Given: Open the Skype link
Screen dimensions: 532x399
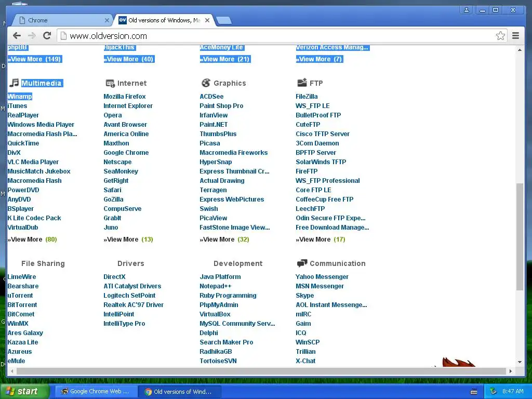Looking at the screenshot, I should (x=304, y=296).
